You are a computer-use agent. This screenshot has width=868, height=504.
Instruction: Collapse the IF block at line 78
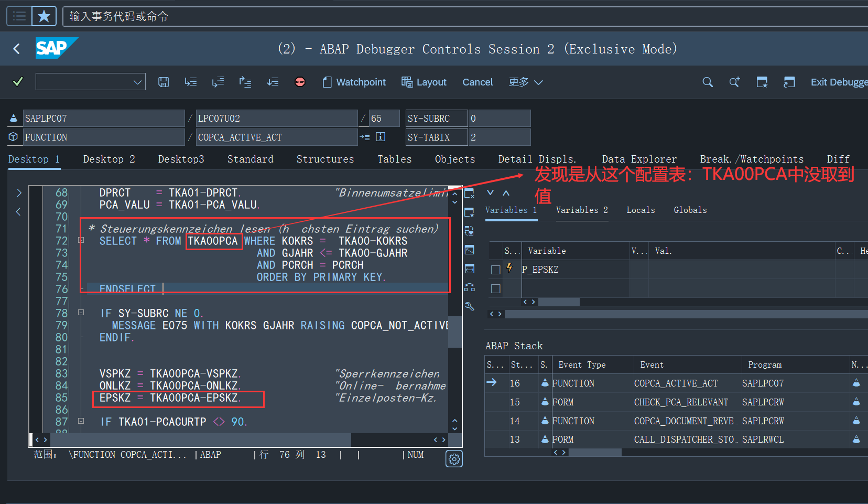click(x=81, y=312)
